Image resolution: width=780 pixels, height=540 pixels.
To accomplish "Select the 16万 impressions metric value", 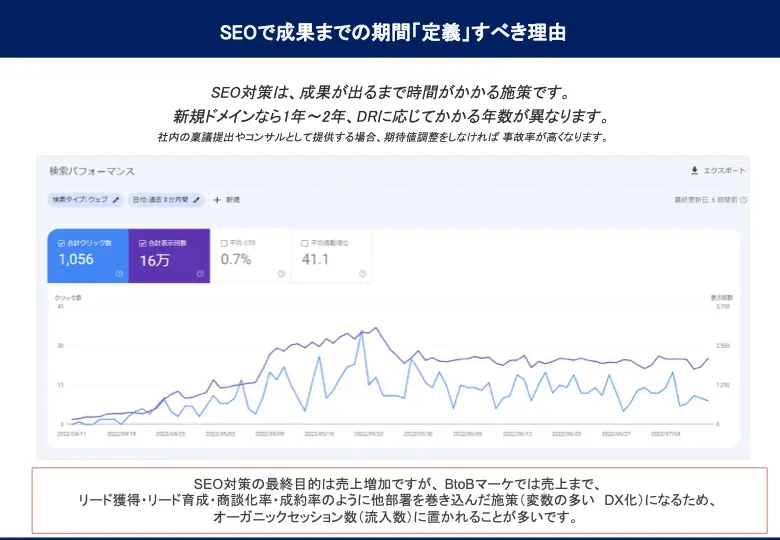I will (155, 260).
